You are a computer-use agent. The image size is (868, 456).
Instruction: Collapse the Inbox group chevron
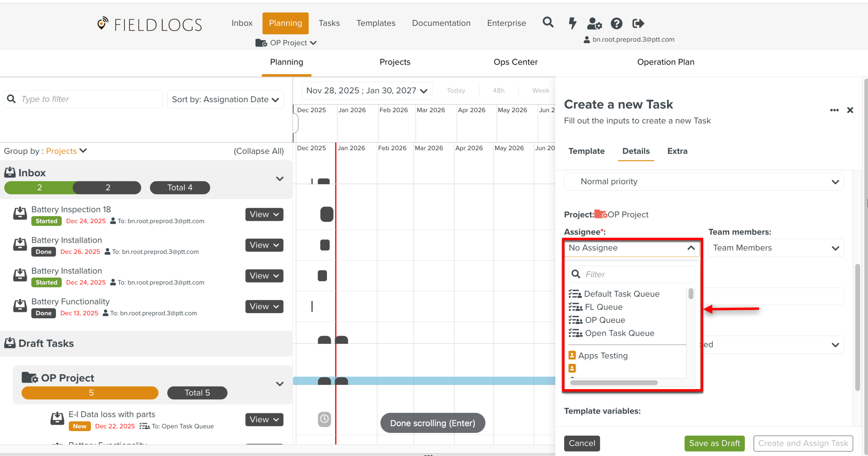pyautogui.click(x=279, y=179)
